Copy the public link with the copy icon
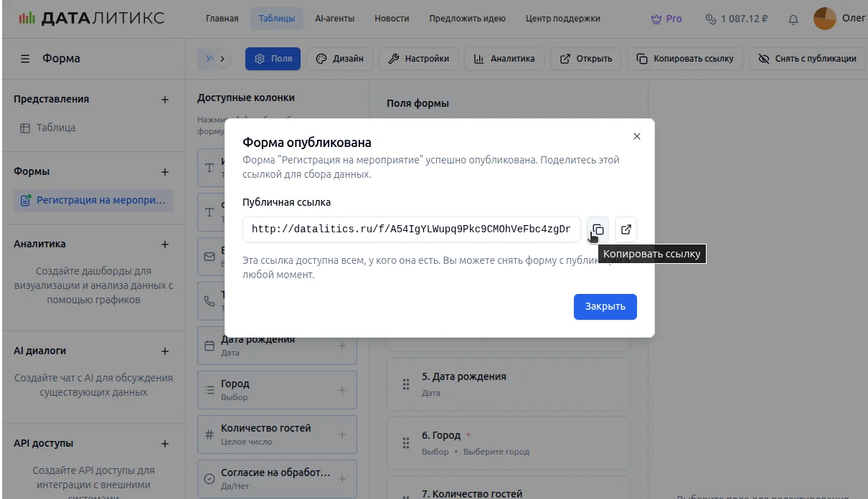This screenshot has height=499, width=868. [x=598, y=229]
